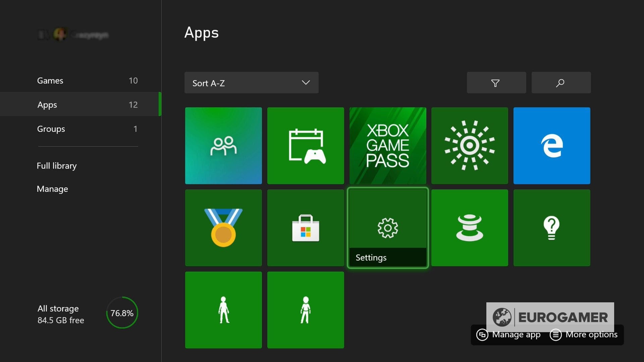
Task: Click the 76.8% storage ring indicator
Action: point(122,313)
